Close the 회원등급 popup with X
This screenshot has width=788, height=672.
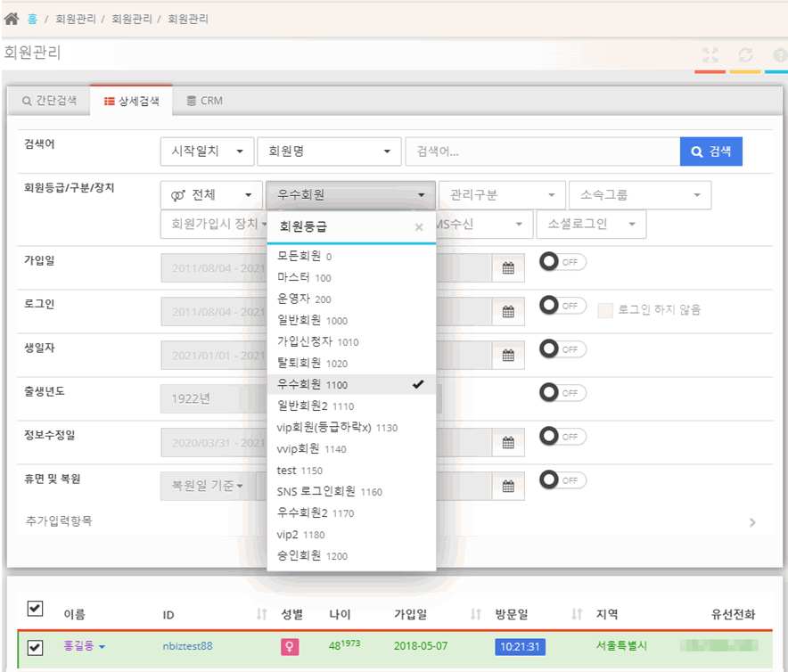pos(419,227)
